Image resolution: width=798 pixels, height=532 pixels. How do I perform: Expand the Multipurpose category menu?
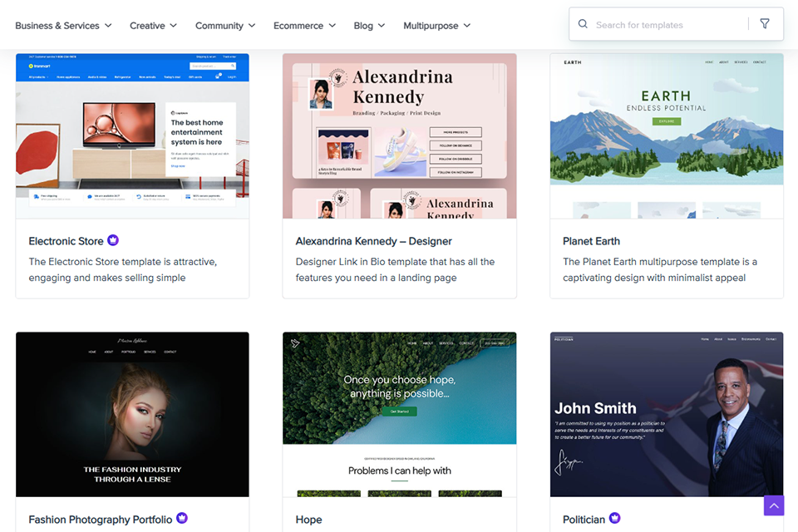436,26
